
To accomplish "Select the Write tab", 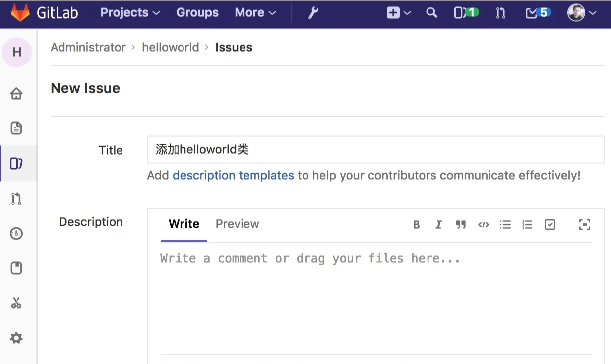I will click(184, 224).
